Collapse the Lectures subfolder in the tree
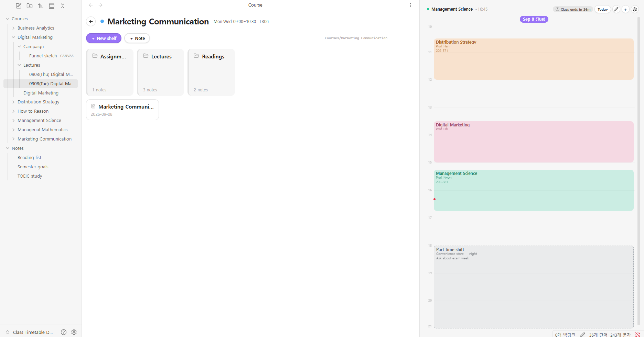The height and width of the screenshot is (337, 644). click(19, 65)
